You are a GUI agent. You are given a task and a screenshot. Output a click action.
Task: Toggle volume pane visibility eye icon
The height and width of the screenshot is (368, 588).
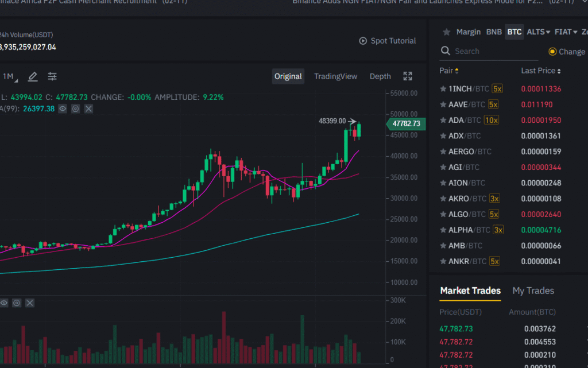click(4, 303)
